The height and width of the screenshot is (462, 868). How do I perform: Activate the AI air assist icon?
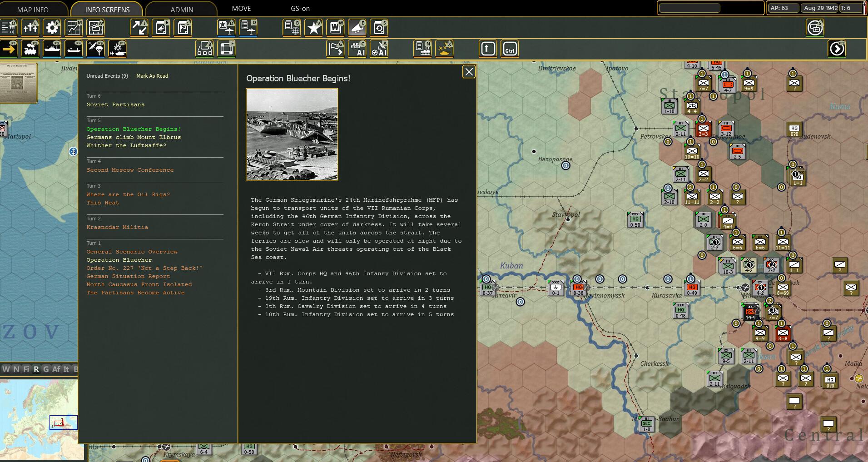click(x=379, y=49)
